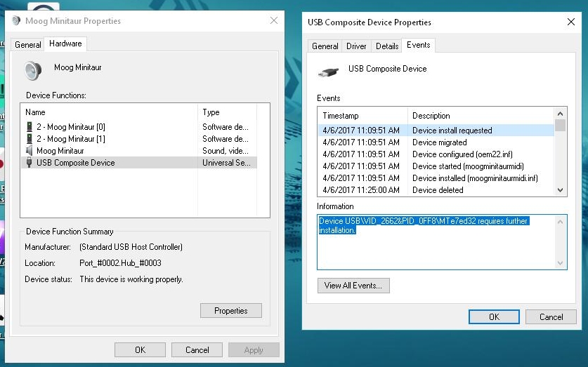Open the Driver tab
Image resolution: width=588 pixels, height=367 pixels.
[x=356, y=46]
